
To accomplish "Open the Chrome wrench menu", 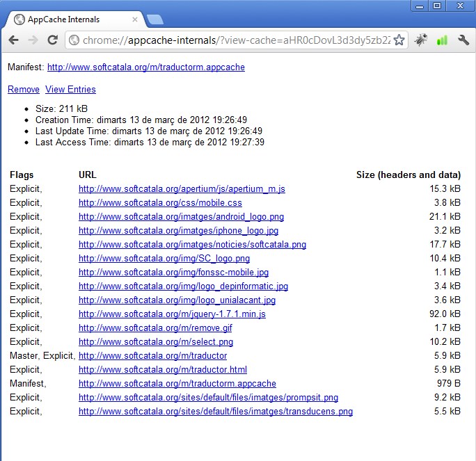I will 463,40.
